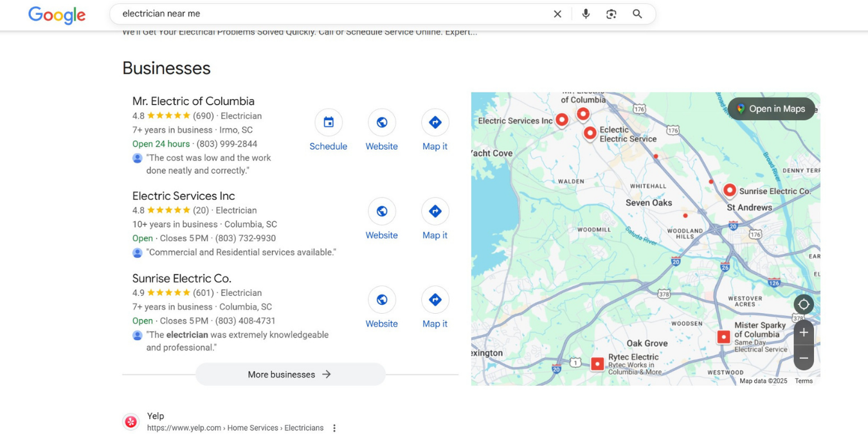Select Map it for Mr. Electric of Columbia
The image size is (868, 434).
point(435,122)
